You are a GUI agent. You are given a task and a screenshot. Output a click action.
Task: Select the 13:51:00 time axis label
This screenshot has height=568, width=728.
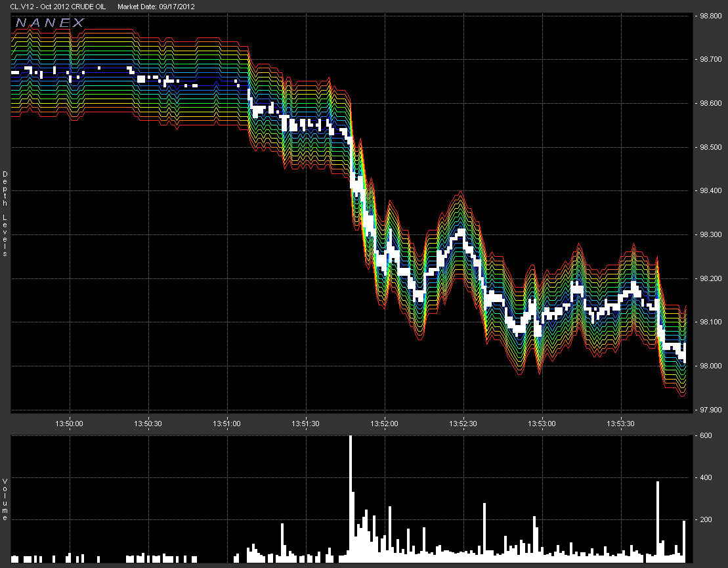point(227,424)
